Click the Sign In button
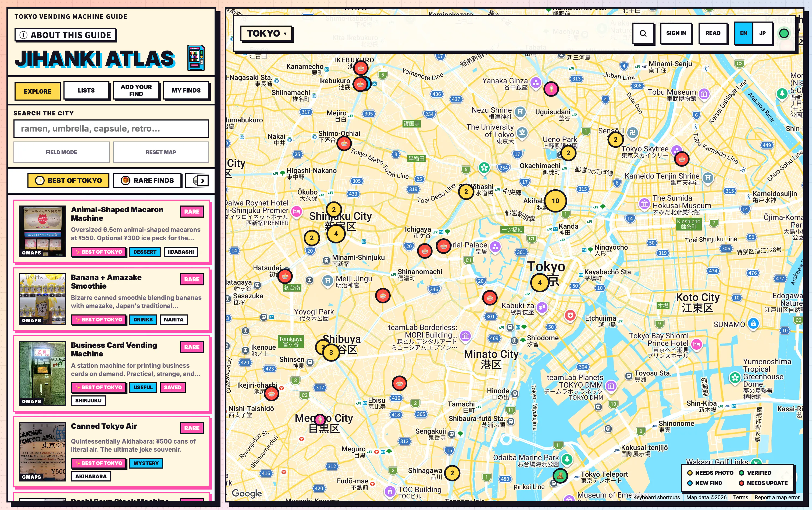Viewport: 812px width, 510px height. 676,33
